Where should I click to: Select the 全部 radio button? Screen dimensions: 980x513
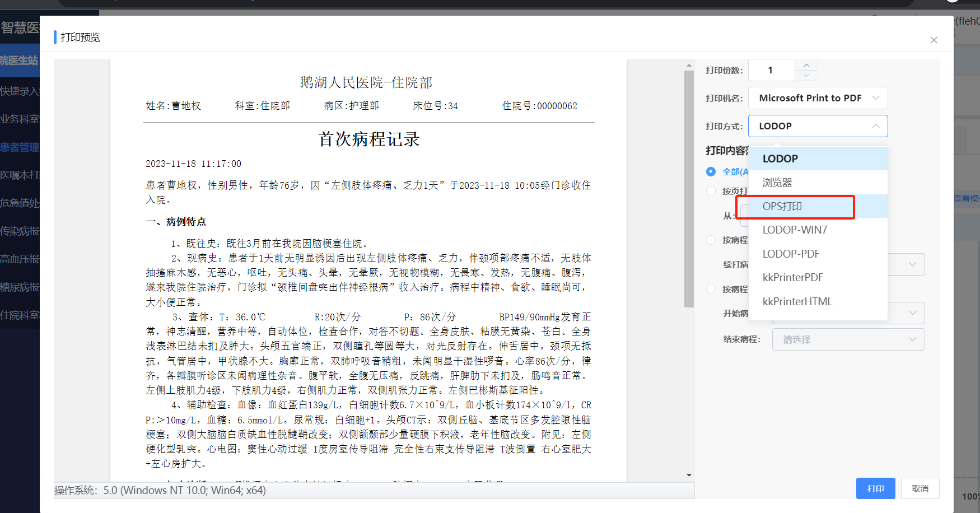click(711, 172)
